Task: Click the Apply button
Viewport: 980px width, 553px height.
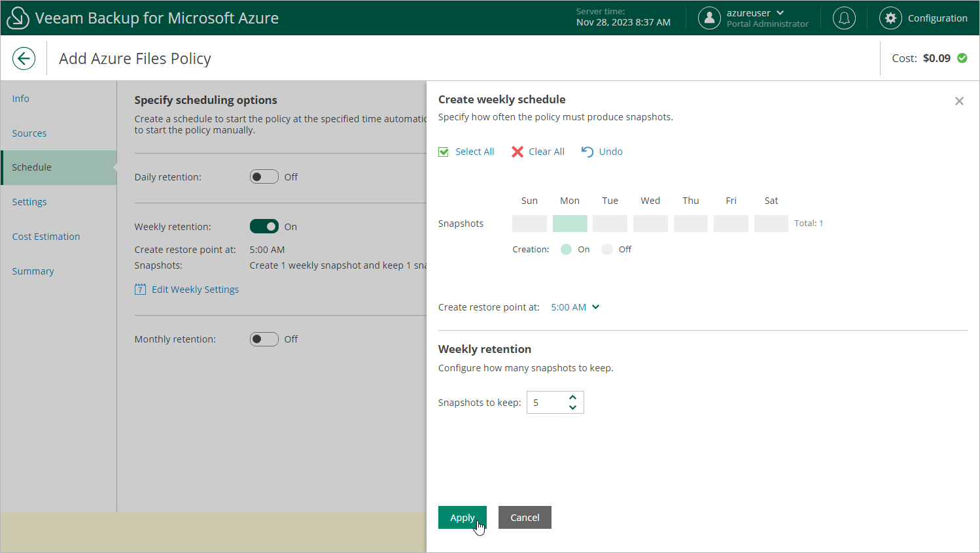Action: [463, 518]
